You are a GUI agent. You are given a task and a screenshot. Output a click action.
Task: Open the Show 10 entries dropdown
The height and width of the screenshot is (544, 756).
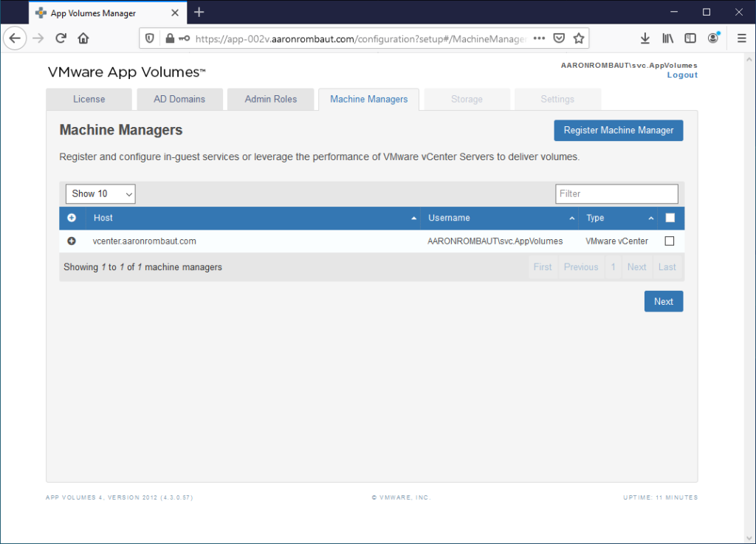tap(100, 193)
